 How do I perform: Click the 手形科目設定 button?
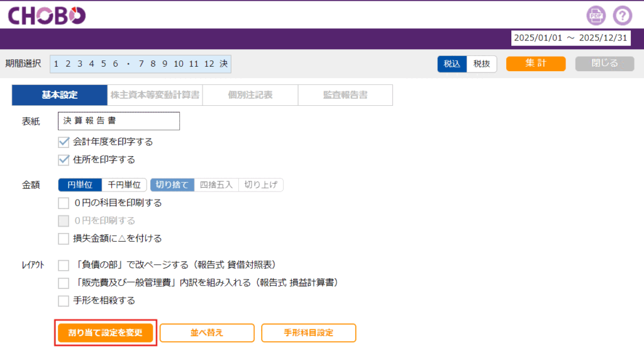[x=308, y=332]
